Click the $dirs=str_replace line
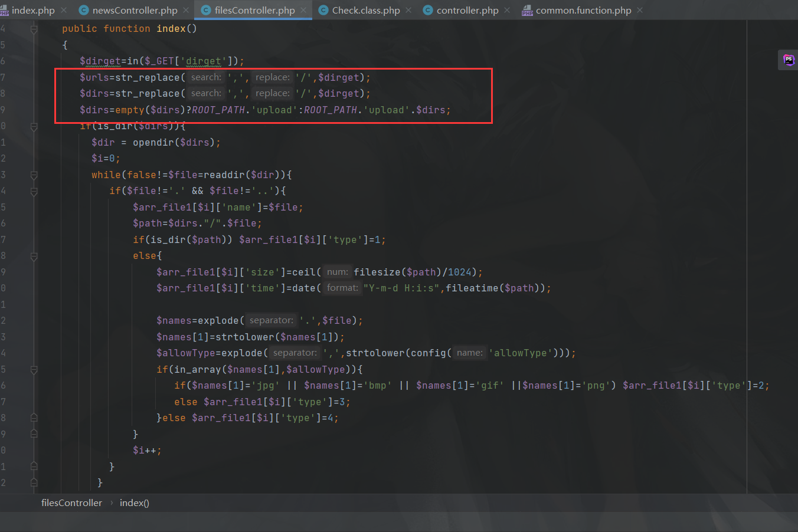The width and height of the screenshot is (798, 532). tap(225, 93)
